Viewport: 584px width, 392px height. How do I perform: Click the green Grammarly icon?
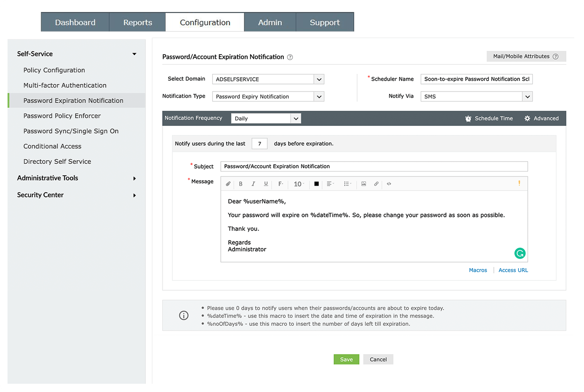pyautogui.click(x=520, y=253)
